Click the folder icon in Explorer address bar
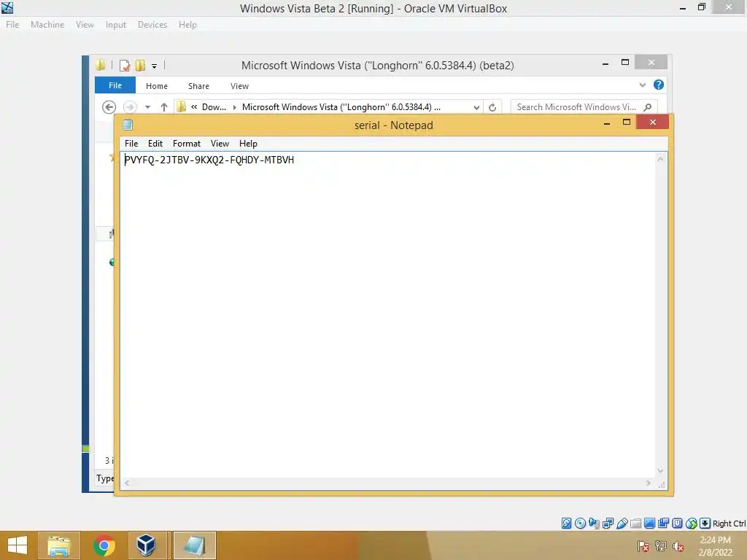The width and height of the screenshot is (747, 560). [181, 106]
